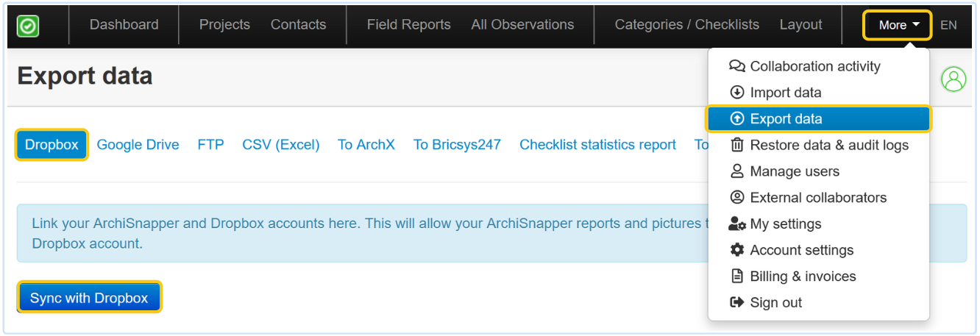Switch to the Google Drive tab
The image size is (980, 336).
[138, 145]
